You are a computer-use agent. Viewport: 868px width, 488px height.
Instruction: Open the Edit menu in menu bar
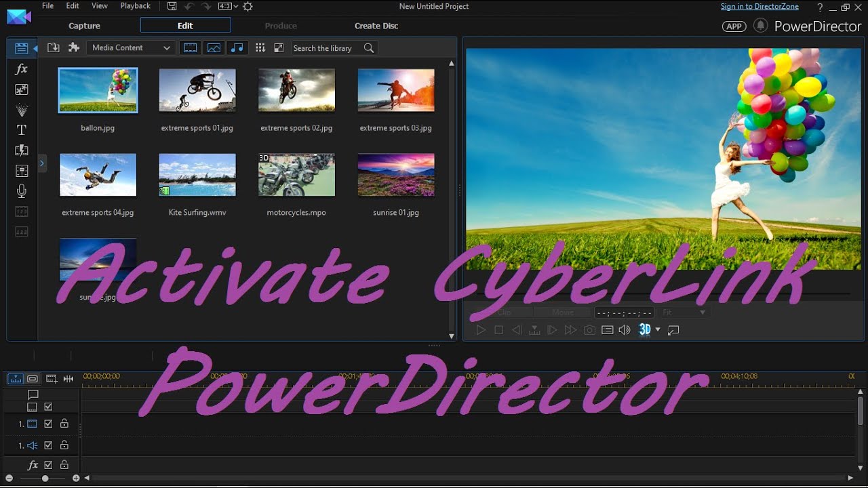73,6
